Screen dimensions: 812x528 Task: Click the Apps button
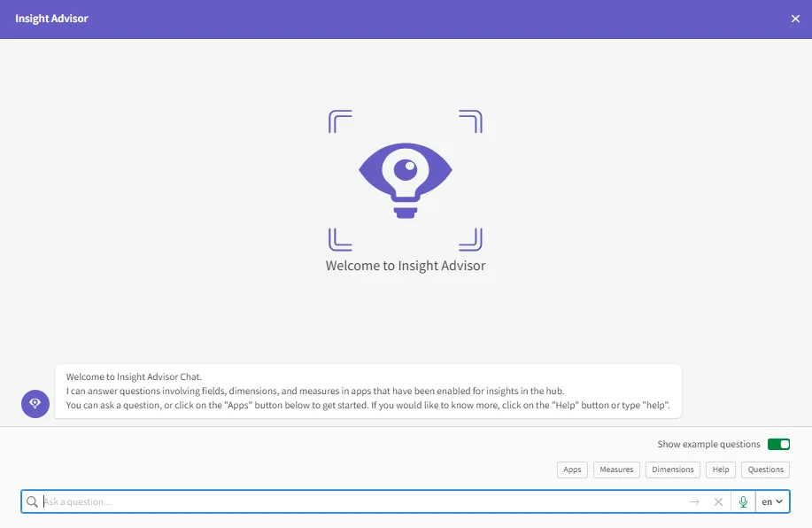point(572,470)
